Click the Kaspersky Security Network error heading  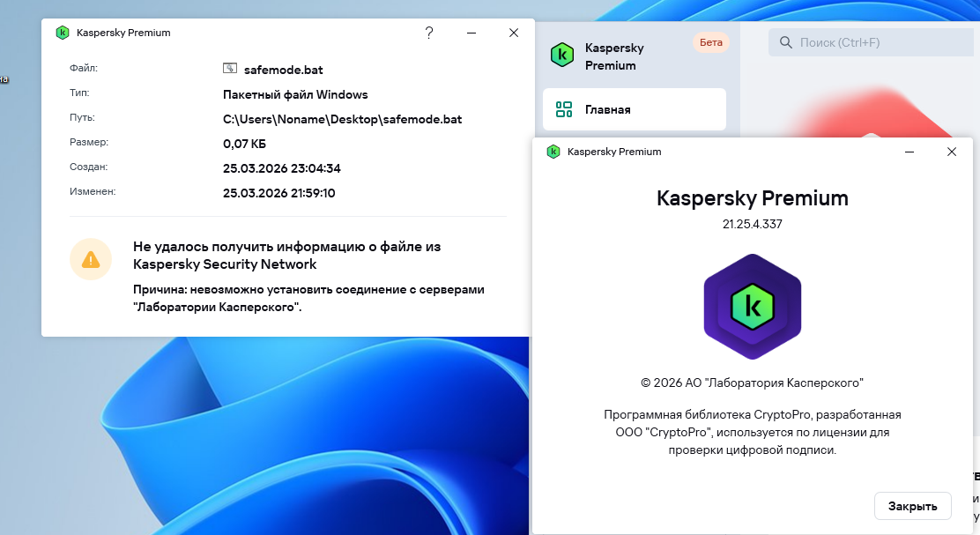point(287,255)
